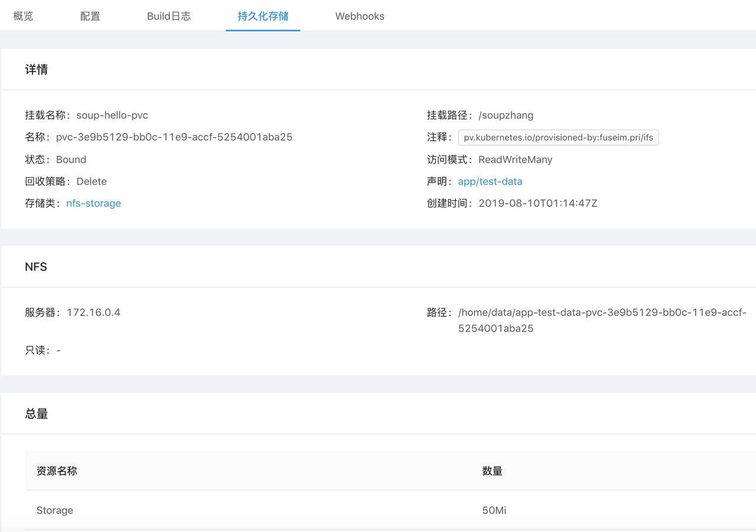Click the NFS path /home/data/app-test-data-pvc value

click(x=602, y=320)
